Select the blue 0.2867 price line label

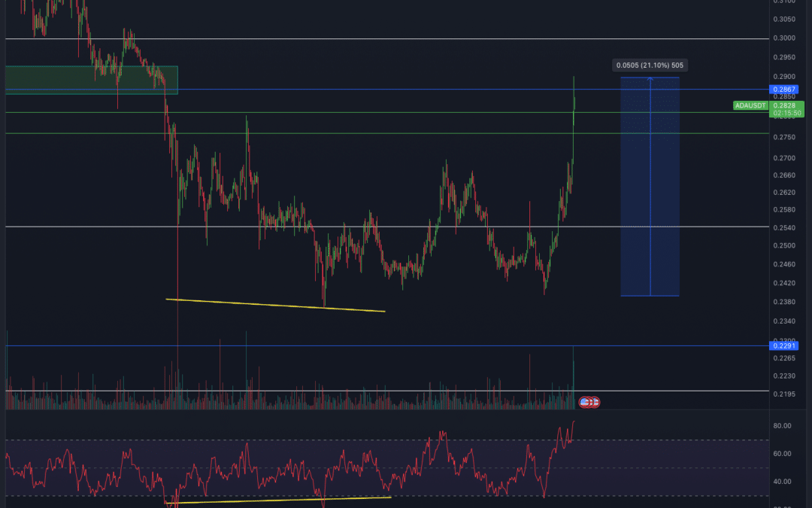[784, 89]
